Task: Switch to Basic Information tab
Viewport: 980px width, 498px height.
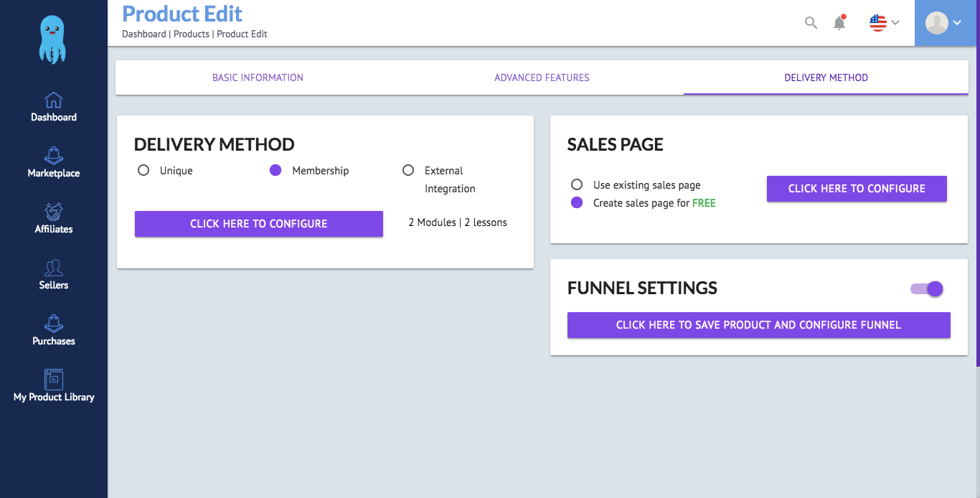Action: pos(258,77)
